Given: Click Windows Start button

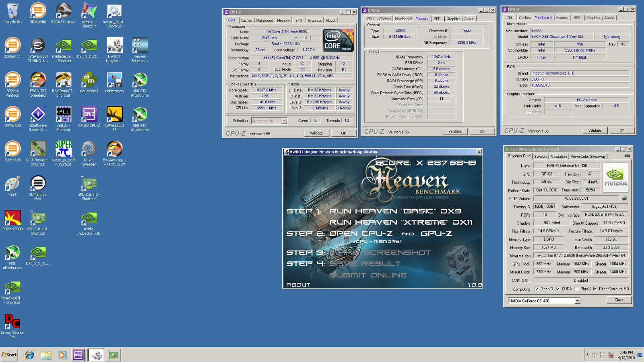Looking at the screenshot, I should coord(9,355).
